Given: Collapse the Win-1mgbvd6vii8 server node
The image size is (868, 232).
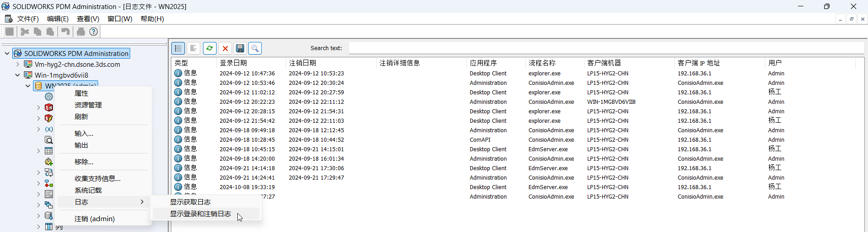Looking at the screenshot, I should pyautogui.click(x=18, y=75).
